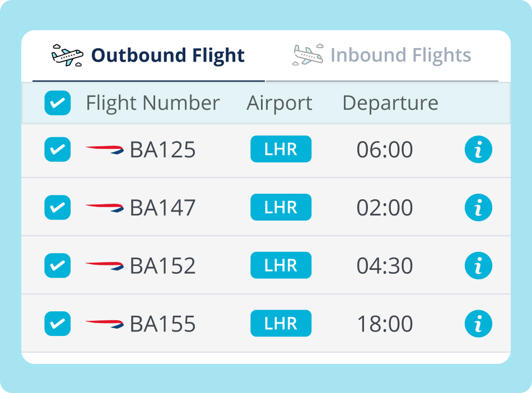This screenshot has width=532, height=393.
Task: Switch to the Inbound Flights tab
Action: 401,54
